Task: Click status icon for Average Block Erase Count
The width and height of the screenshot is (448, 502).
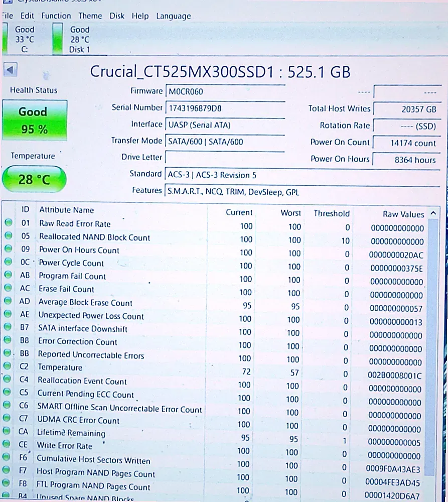Action: click(8, 301)
